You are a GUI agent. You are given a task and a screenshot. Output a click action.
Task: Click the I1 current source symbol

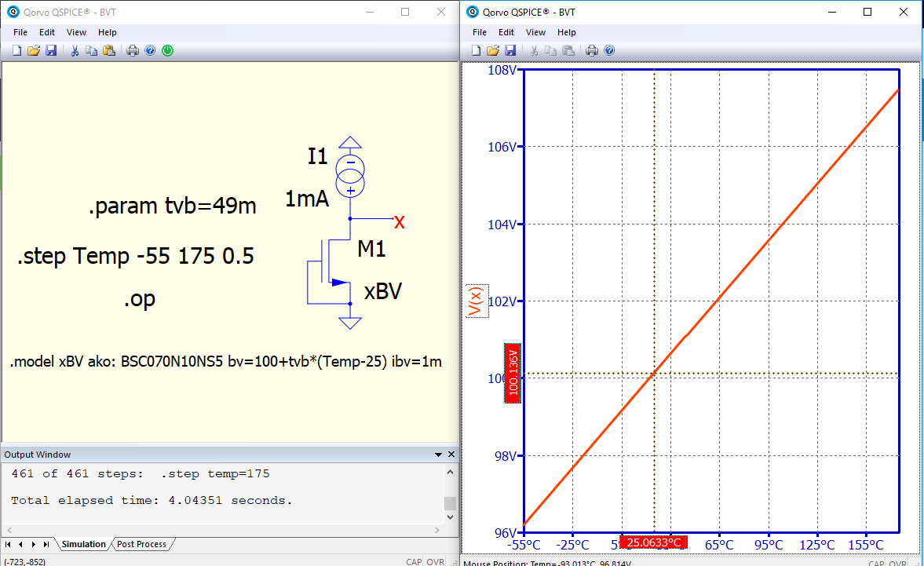click(x=350, y=176)
